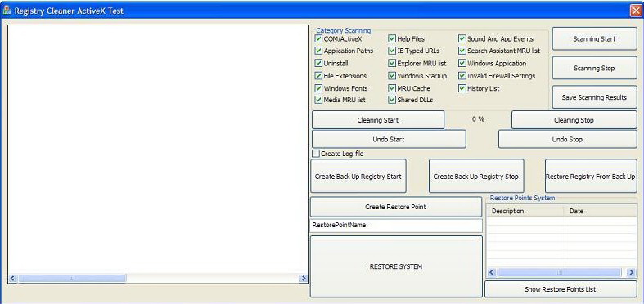
Task: Click the restore points scrollbar thumb
Action: click(559, 272)
